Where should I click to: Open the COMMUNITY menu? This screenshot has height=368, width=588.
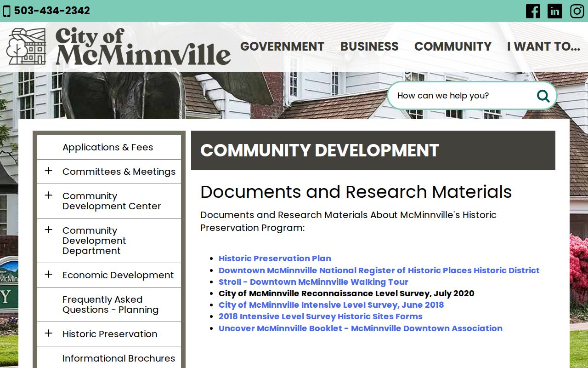coord(453,46)
